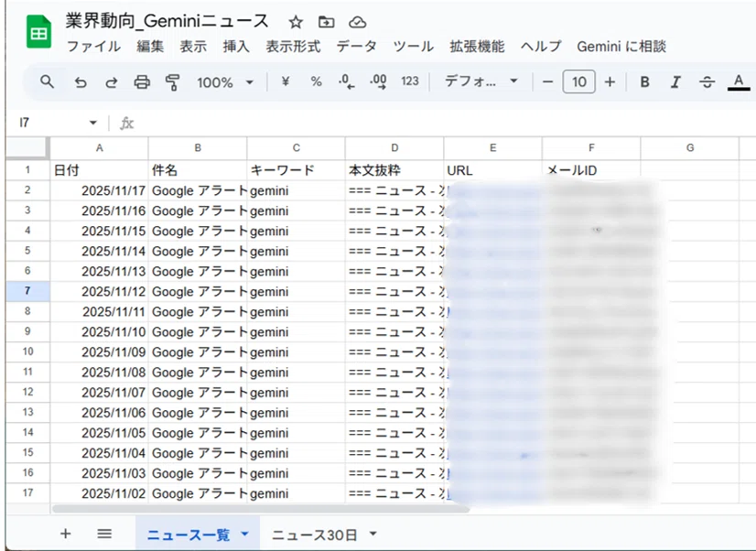Click the move to folder icon
The height and width of the screenshot is (551, 756).
tap(327, 22)
